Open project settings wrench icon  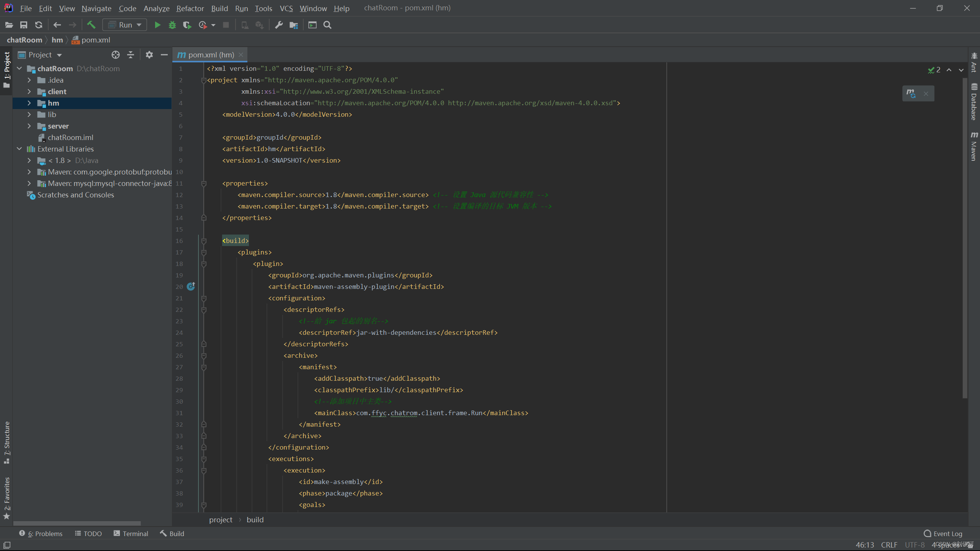(279, 25)
